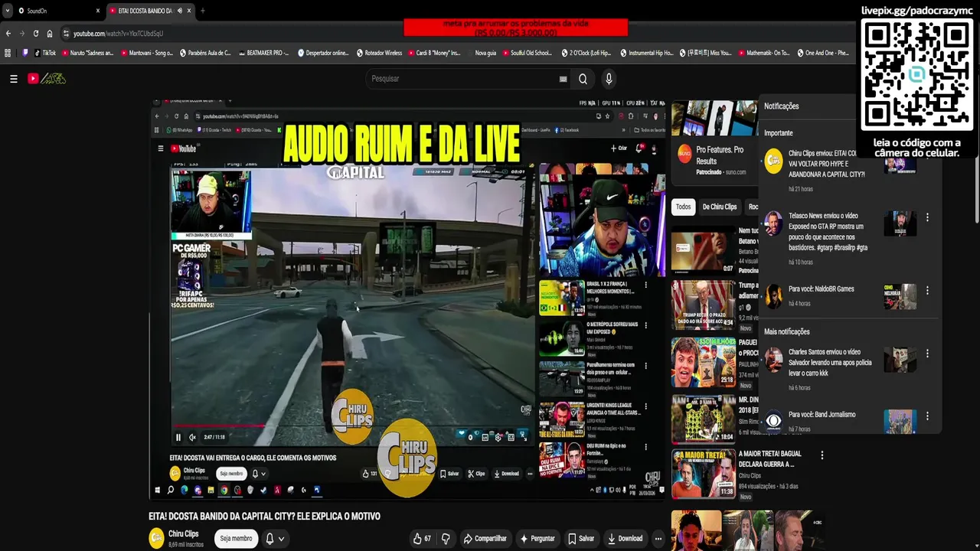Open the Soulful Old School bookmark
The image size is (980, 551).
click(x=528, y=53)
